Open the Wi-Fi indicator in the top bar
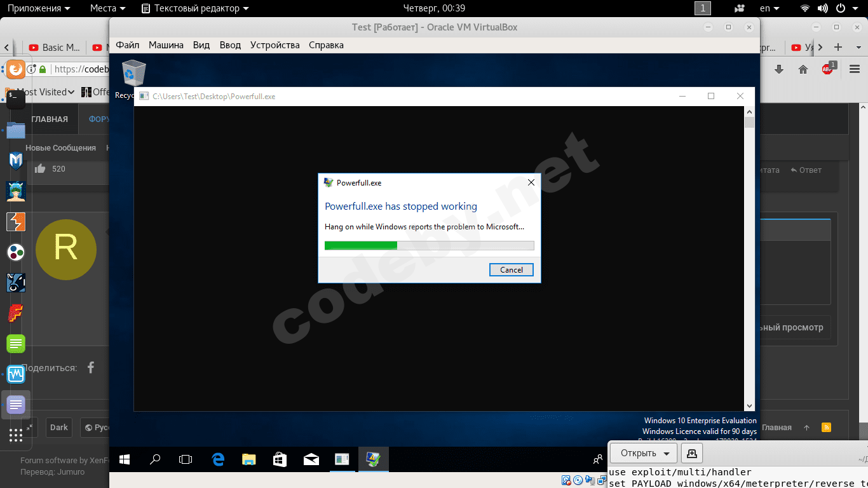Screen dimensions: 868x488 pyautogui.click(x=805, y=8)
